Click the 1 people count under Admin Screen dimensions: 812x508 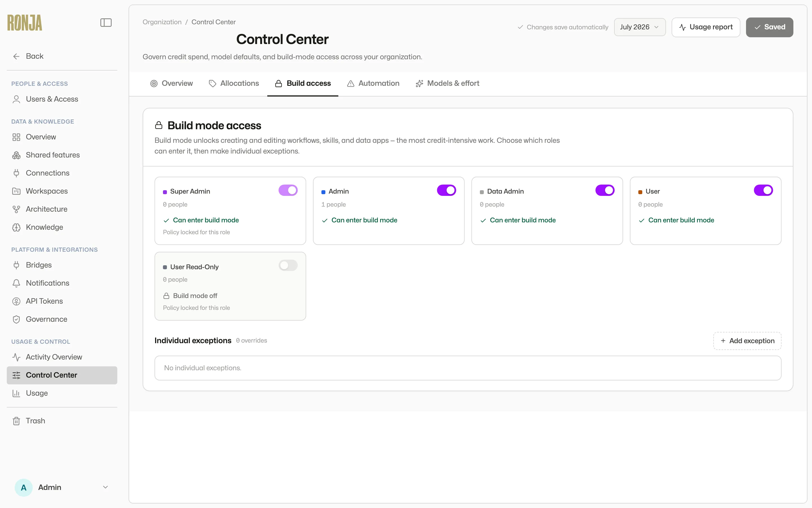[x=333, y=205]
